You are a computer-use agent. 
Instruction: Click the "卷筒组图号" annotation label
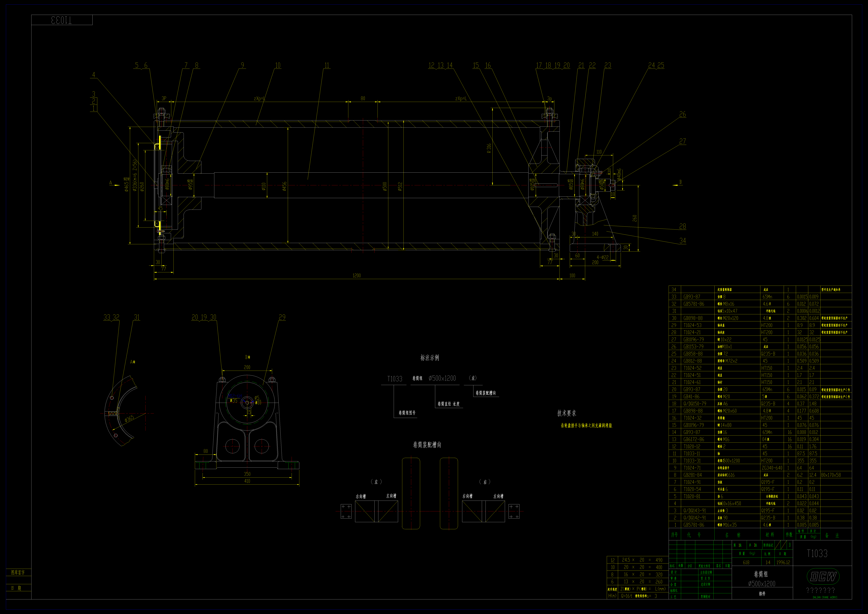[x=407, y=413]
